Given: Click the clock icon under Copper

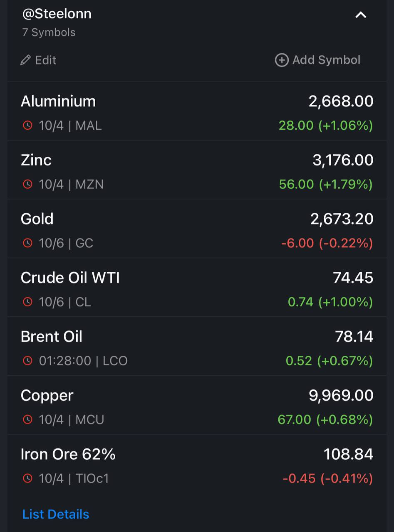Looking at the screenshot, I should click(27, 420).
